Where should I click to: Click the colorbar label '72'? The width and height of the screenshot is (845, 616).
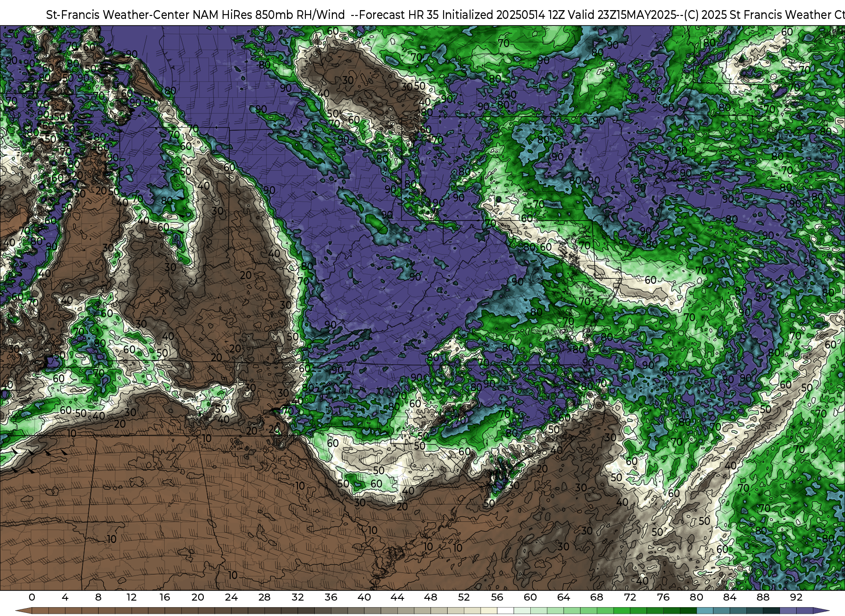point(630,597)
